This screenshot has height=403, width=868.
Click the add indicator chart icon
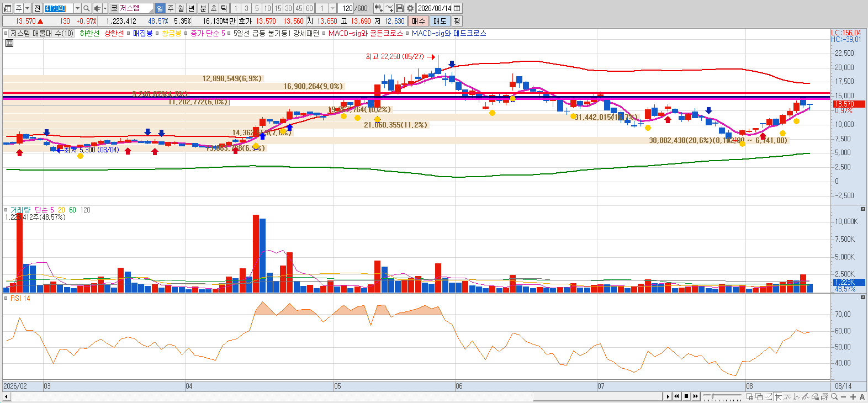tap(389, 8)
